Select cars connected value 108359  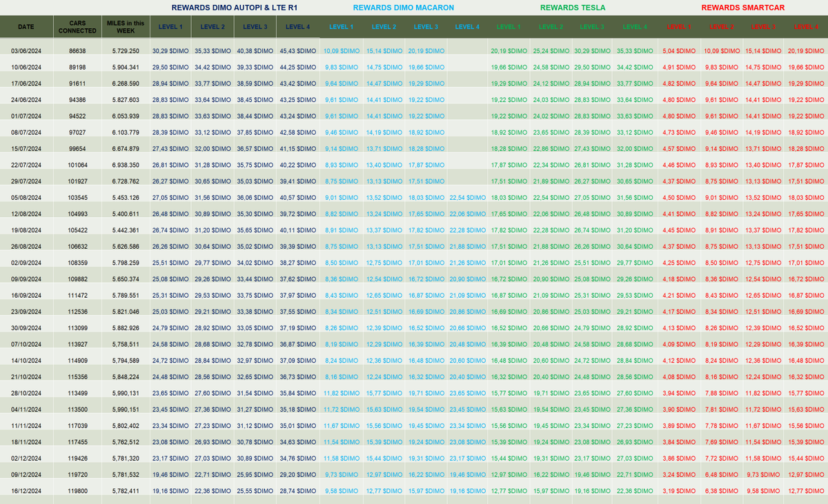pyautogui.click(x=78, y=263)
